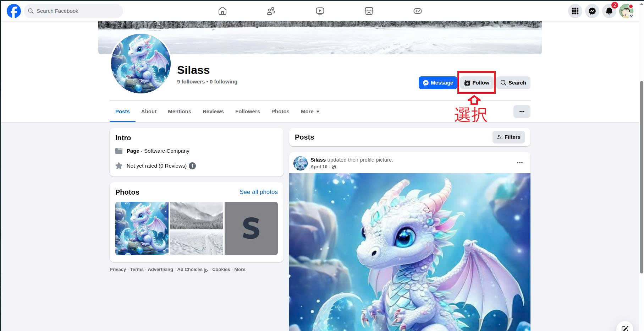Open the Video (Watch) icon

tap(320, 11)
